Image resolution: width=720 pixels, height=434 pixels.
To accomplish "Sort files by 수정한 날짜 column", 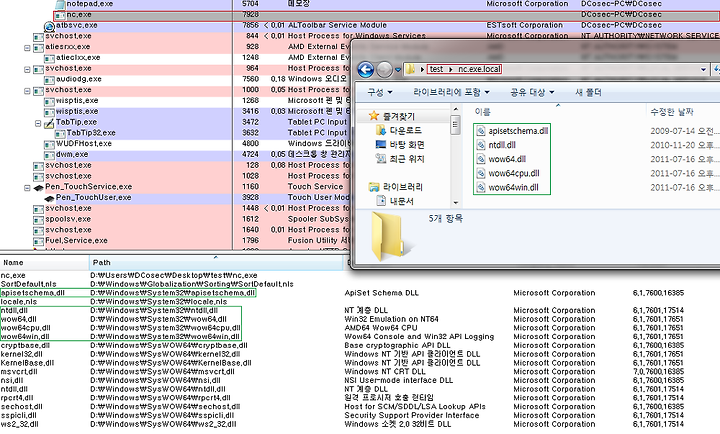I will pos(672,112).
